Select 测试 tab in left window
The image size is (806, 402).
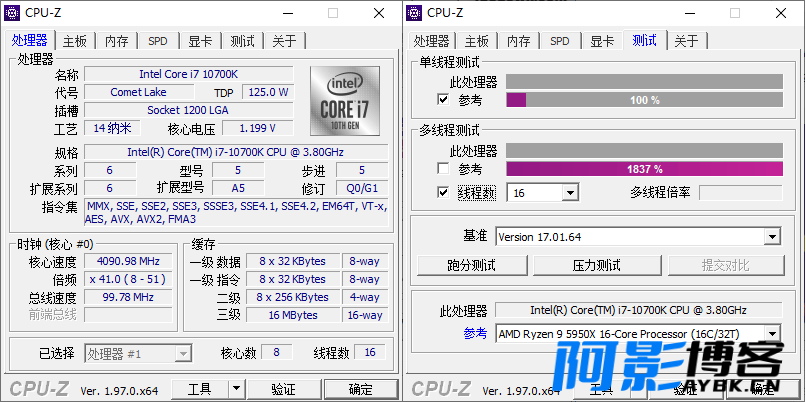pos(243,41)
